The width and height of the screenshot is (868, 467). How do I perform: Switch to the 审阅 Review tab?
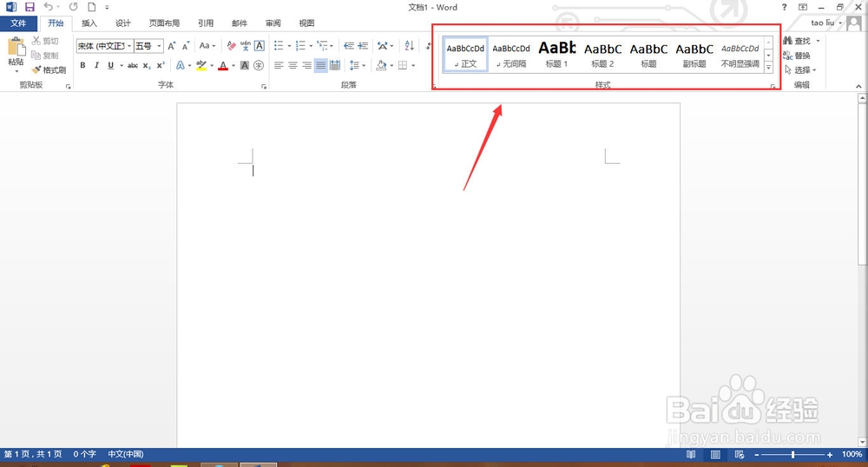(273, 23)
